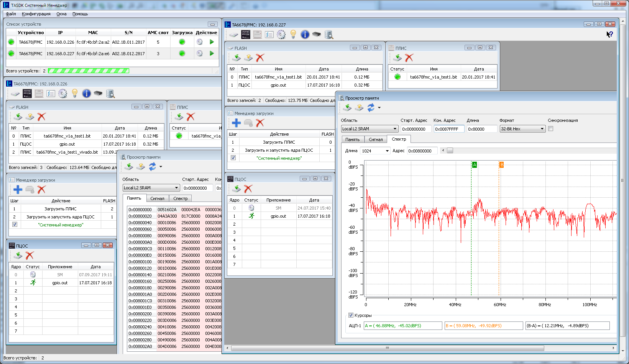
Task: Select the Память tab in right memory viewer
Action: tap(352, 139)
